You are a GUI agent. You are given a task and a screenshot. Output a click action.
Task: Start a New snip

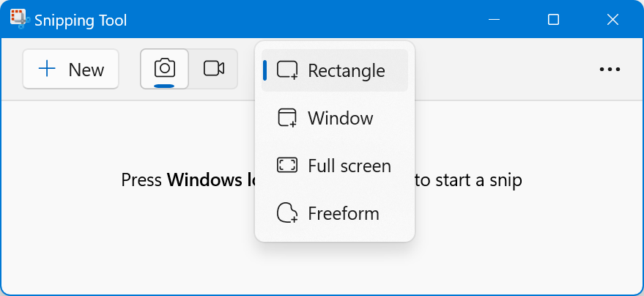pos(71,70)
